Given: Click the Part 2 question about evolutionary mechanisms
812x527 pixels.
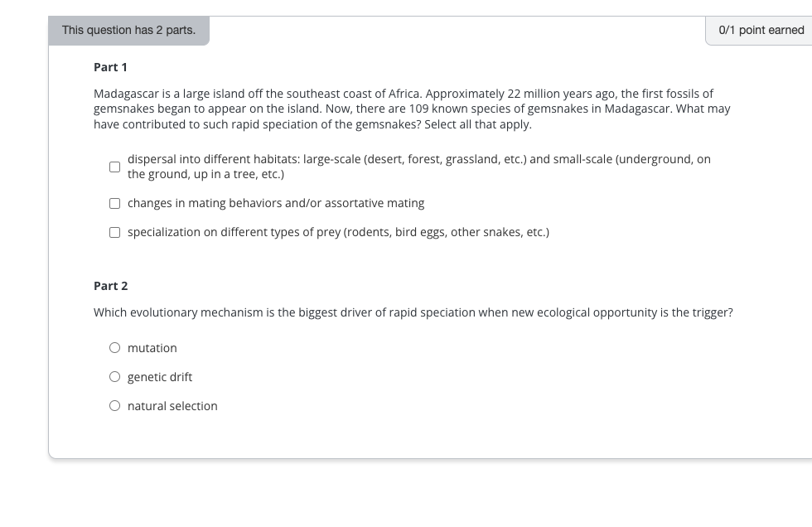Looking at the screenshot, I should [413, 312].
